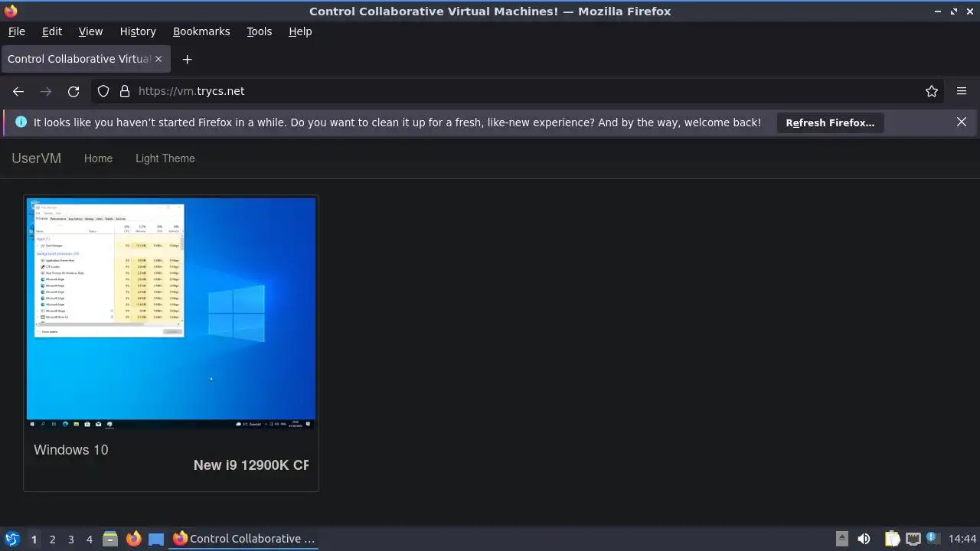Image resolution: width=980 pixels, height=551 pixels.
Task: Click the 14:44 taskbar clock
Action: [x=962, y=539]
